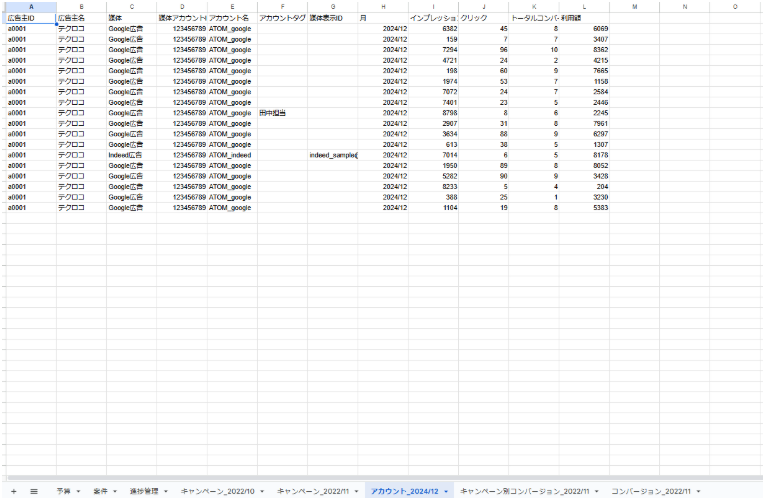Screen dimensions: 763x501
Task: Click the indeed_sample cell in 媒体表示ID column
Action: click(333, 155)
